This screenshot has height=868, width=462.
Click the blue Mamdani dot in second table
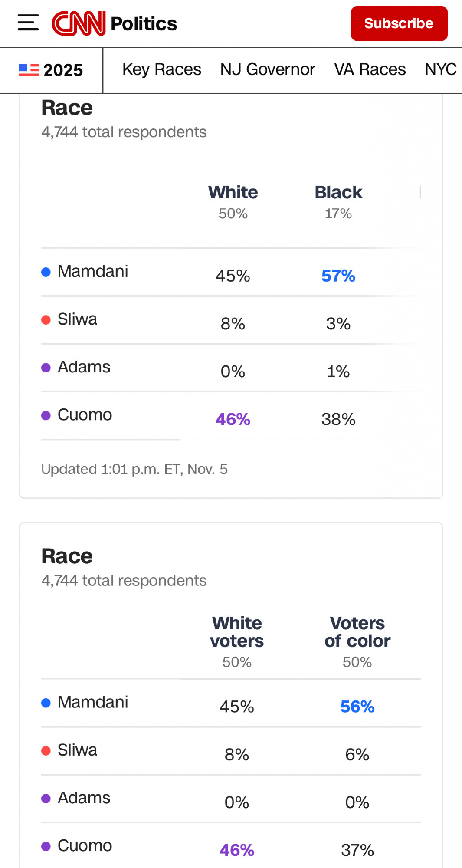coord(46,703)
